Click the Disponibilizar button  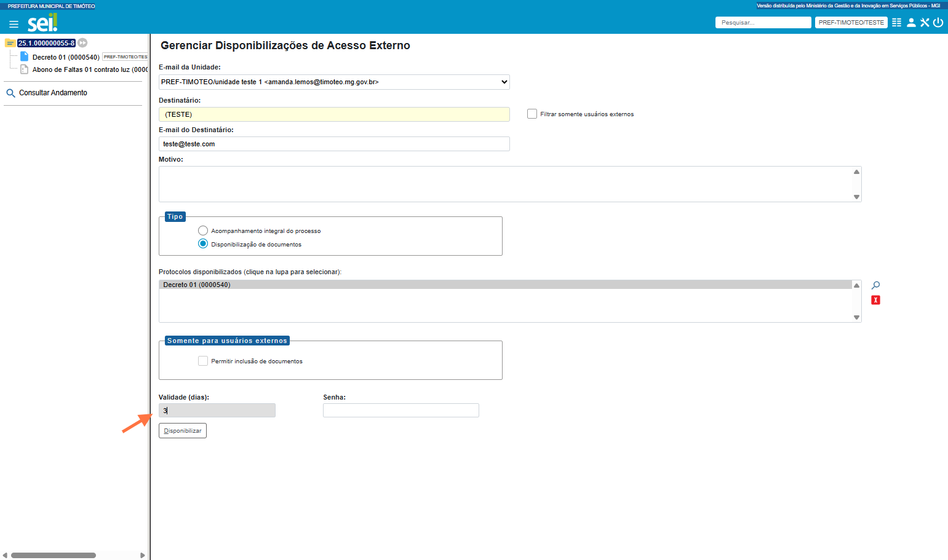[x=183, y=431]
